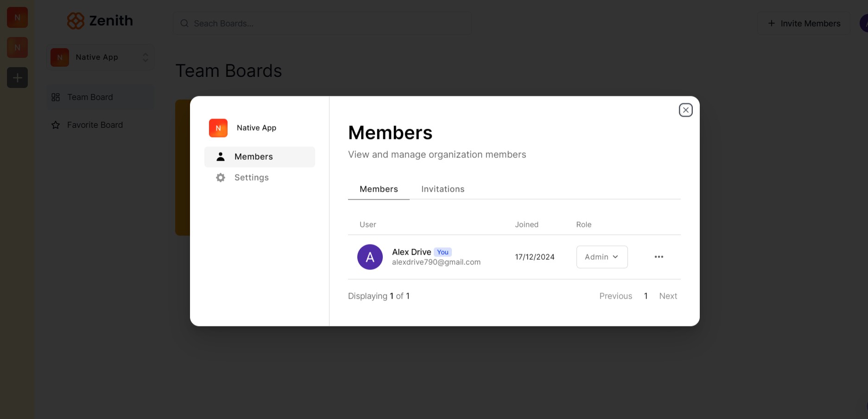868x419 pixels.
Task: Click the Zenith logo icon
Action: [x=76, y=21]
